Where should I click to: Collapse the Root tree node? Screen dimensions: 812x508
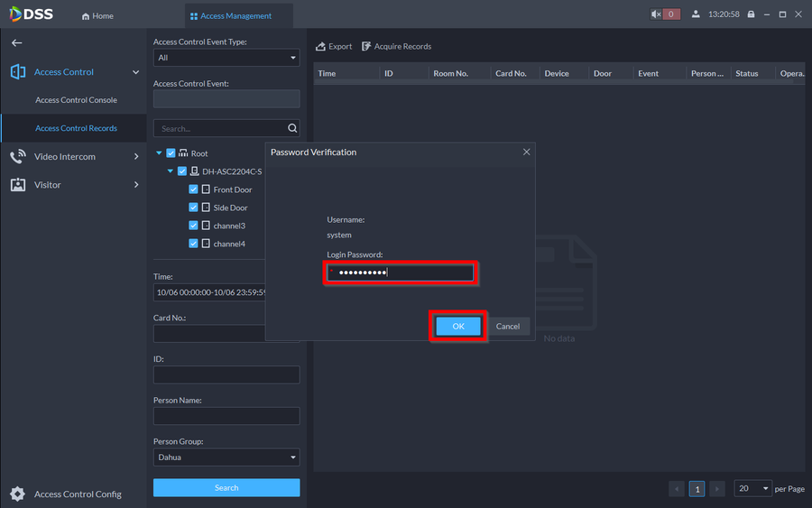click(160, 153)
